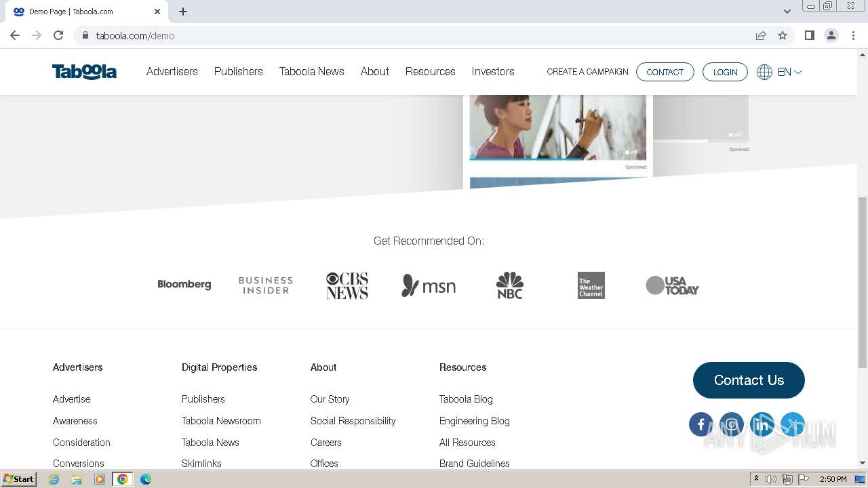Click the Contact Us button

(x=749, y=380)
